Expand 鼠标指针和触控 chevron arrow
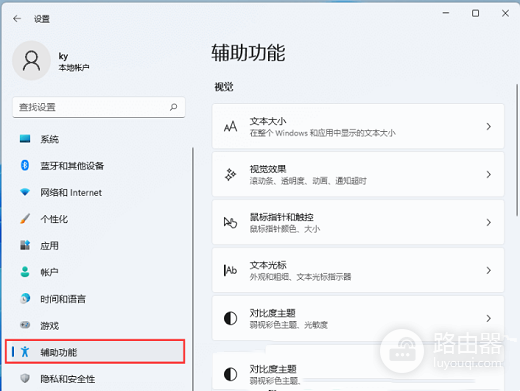 pos(489,222)
